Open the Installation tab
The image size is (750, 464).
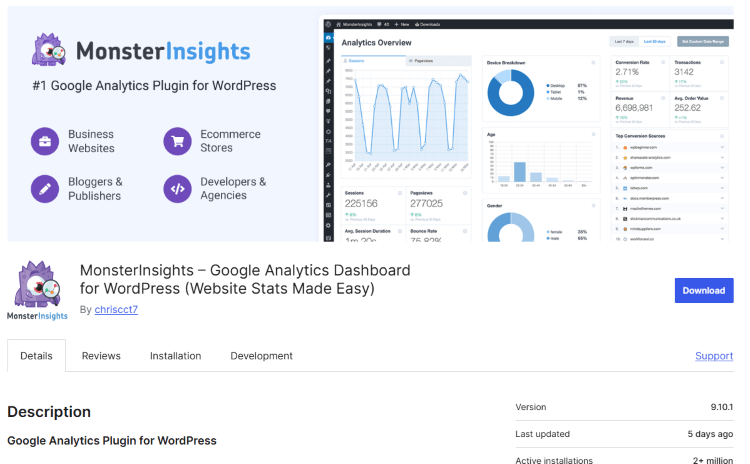coord(176,356)
